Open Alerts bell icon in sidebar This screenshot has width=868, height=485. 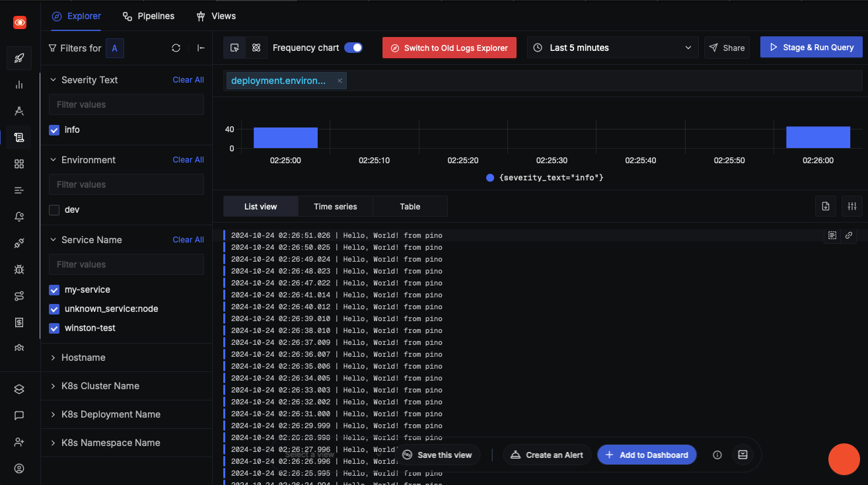[19, 217]
